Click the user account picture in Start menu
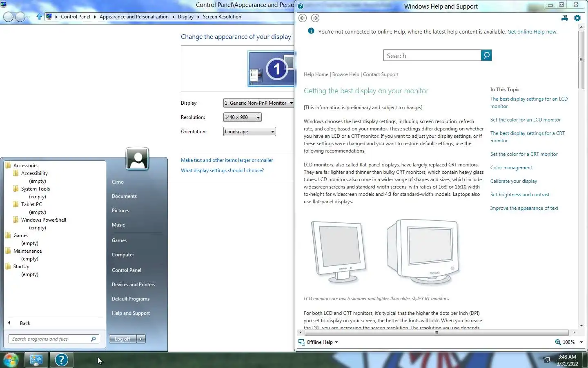The width and height of the screenshot is (588, 368). [x=138, y=159]
